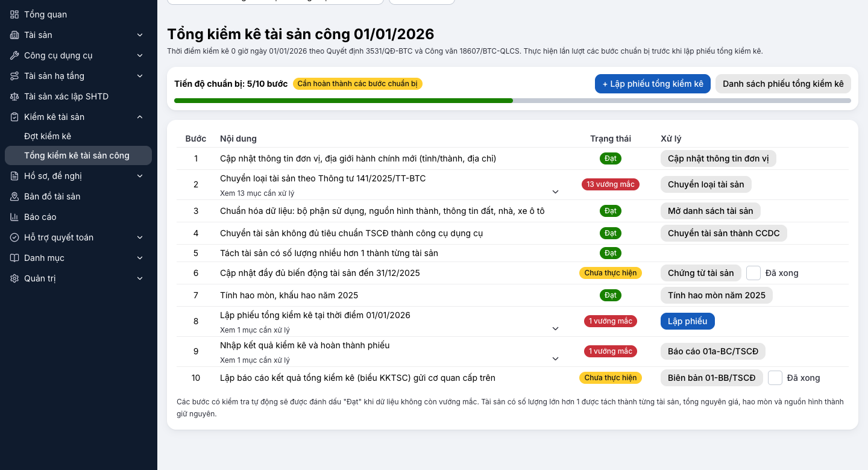Expand the Tài sản sidebar chevron
Image resolution: width=868 pixels, height=470 pixels.
pyautogui.click(x=140, y=35)
